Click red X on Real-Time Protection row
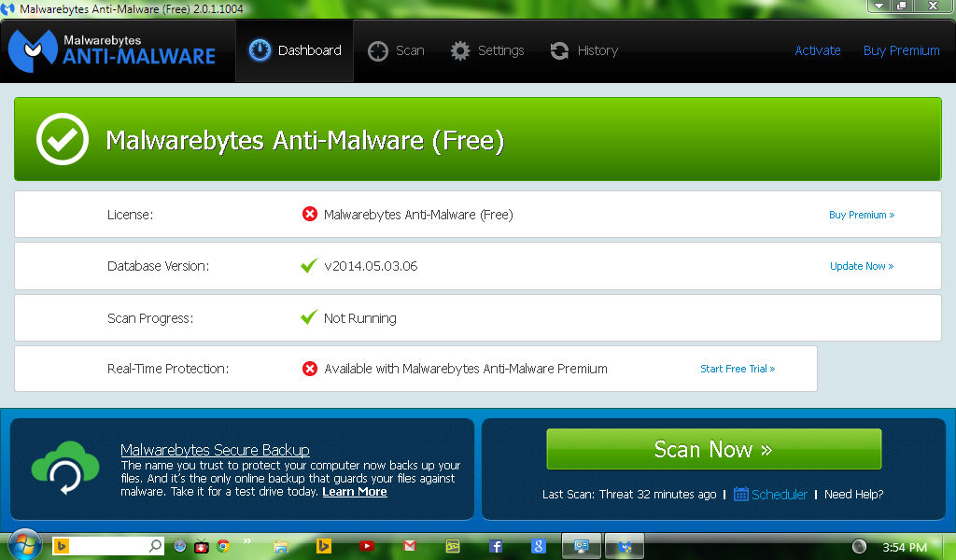The height and width of the screenshot is (560, 956). click(309, 368)
